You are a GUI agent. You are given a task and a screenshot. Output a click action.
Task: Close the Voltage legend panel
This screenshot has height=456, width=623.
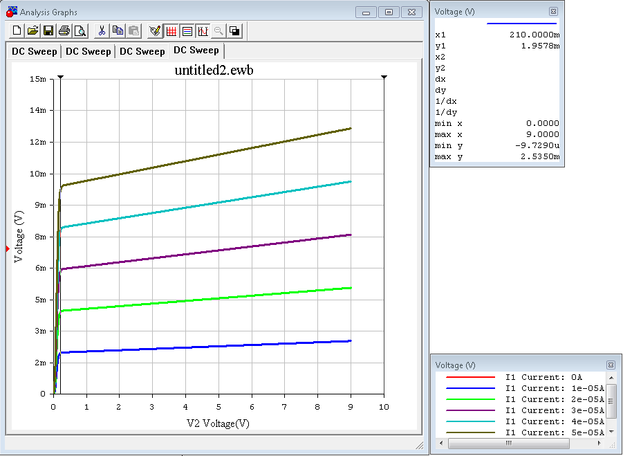pyautogui.click(x=610, y=366)
